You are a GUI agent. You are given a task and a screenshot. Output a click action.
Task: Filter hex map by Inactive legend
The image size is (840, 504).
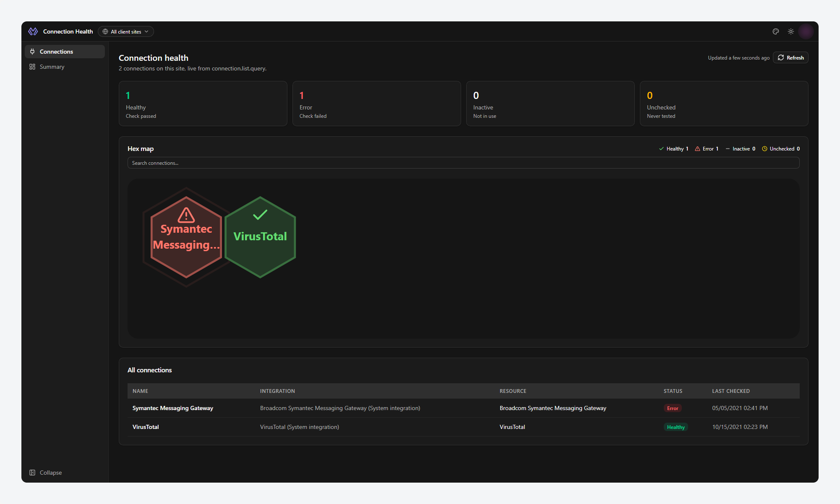click(740, 149)
